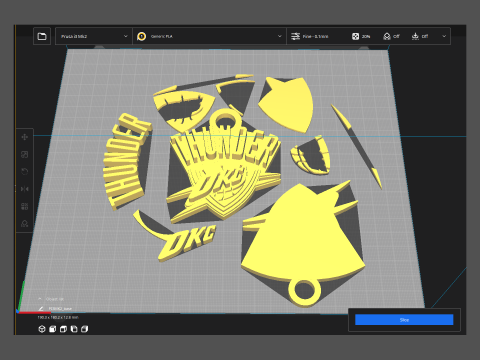Switch to the left side view cube icon
480x360 pixels.
coord(74,329)
